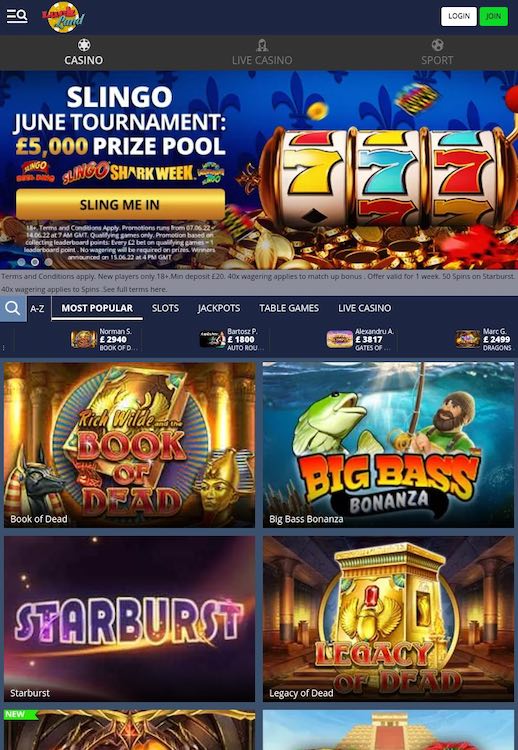This screenshot has height=750, width=518.
Task: Select the third carousel slide dot
Action: (48, 262)
